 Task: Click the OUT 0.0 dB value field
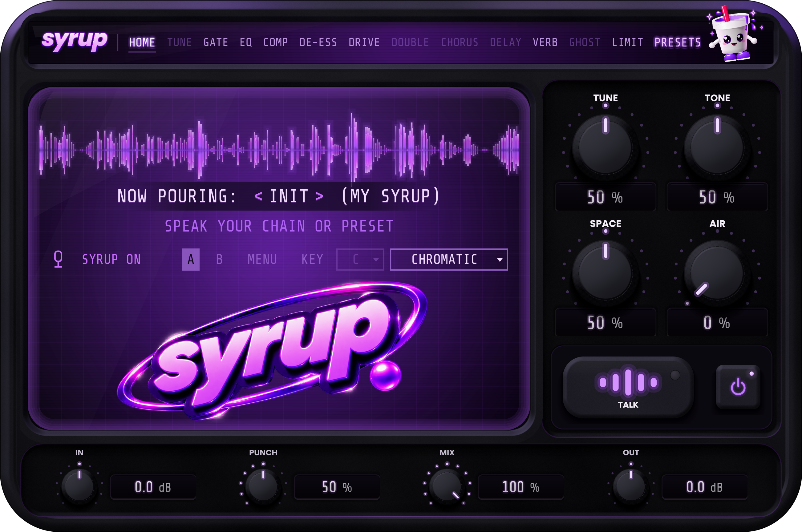click(x=705, y=487)
